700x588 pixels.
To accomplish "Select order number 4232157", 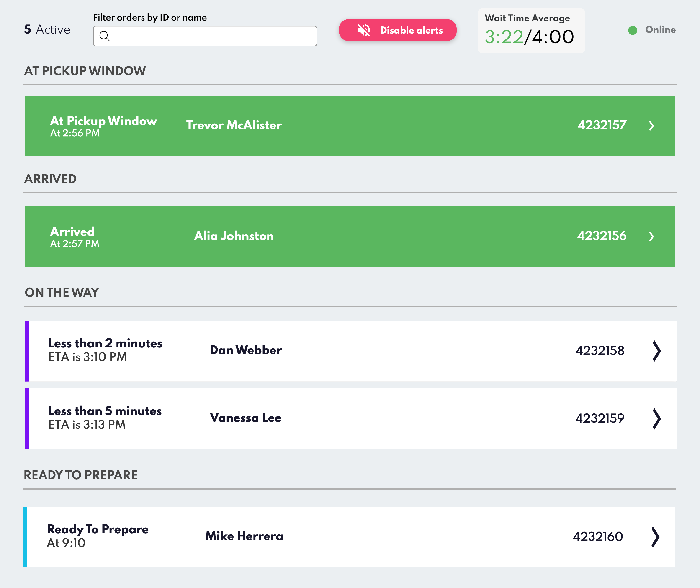I will click(602, 125).
